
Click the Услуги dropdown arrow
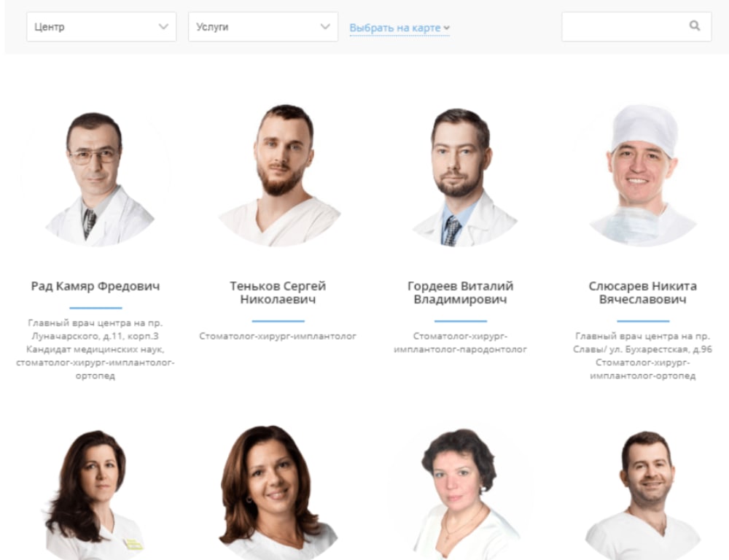(x=325, y=26)
